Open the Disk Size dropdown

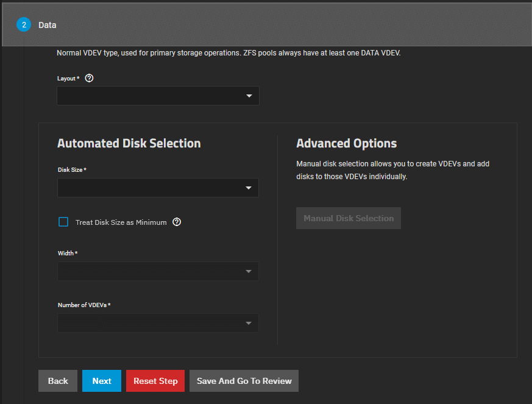149,188
